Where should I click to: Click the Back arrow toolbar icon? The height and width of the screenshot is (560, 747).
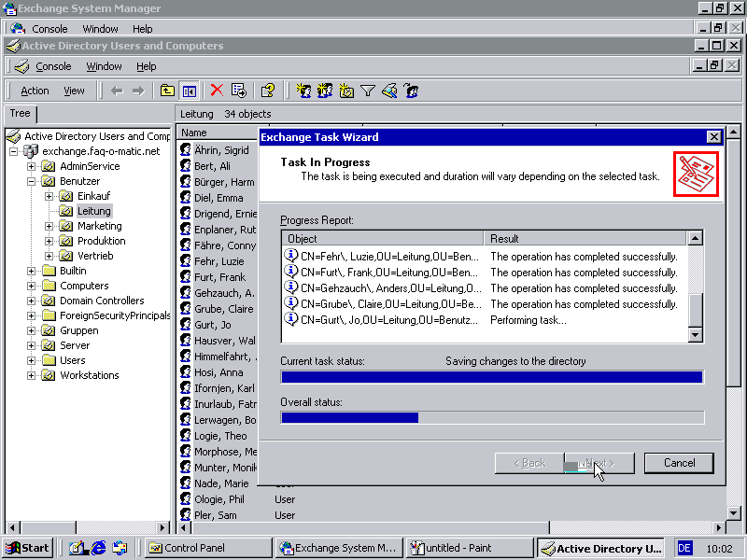point(117,91)
